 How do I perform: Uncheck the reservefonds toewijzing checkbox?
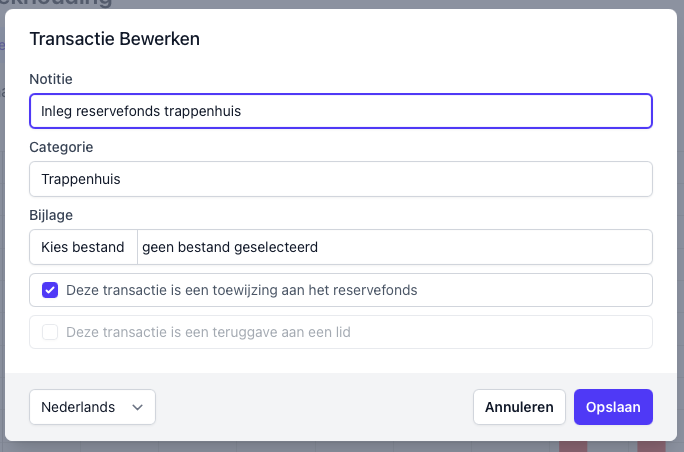click(x=50, y=290)
